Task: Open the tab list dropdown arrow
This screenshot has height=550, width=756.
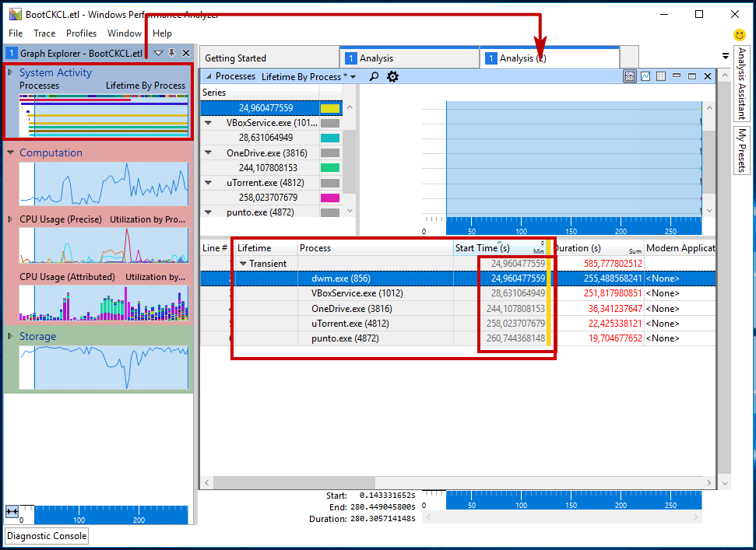Action: (x=726, y=56)
